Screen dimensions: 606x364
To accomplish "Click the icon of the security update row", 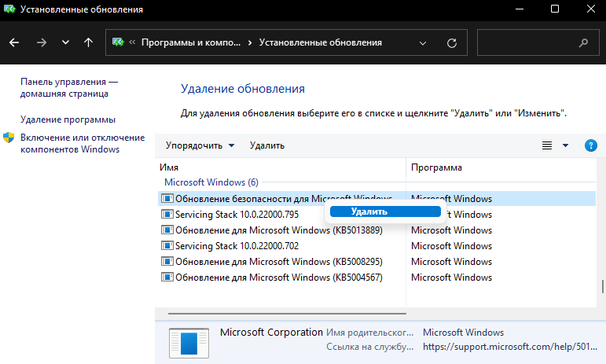I will (x=167, y=198).
